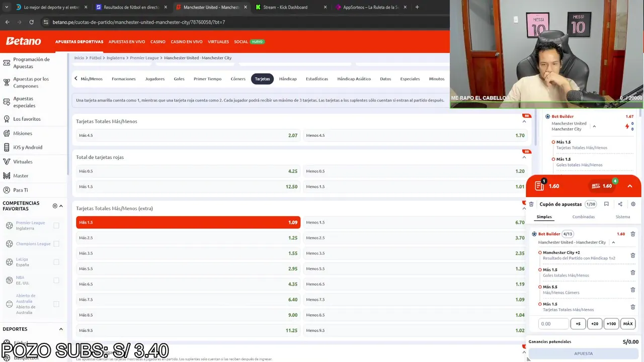Open iOS y Android sidebar item
The image size is (644, 362).
coord(28,147)
